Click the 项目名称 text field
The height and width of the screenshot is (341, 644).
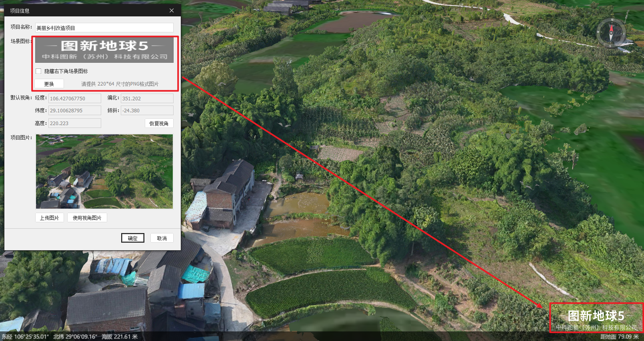104,28
